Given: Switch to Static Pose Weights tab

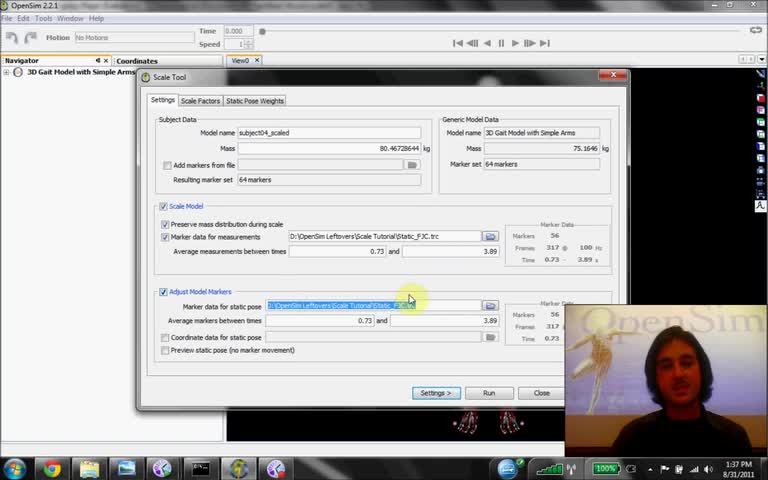Looking at the screenshot, I should click(x=255, y=101).
